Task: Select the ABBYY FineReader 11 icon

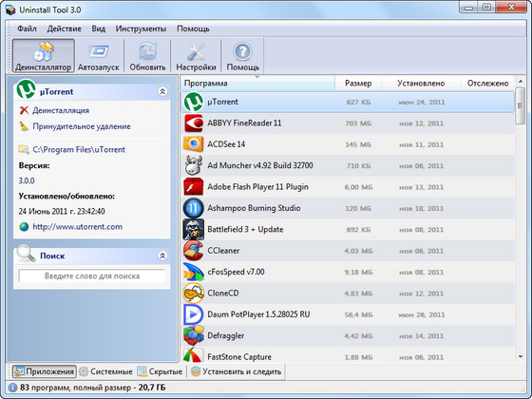Action: pyautogui.click(x=194, y=123)
